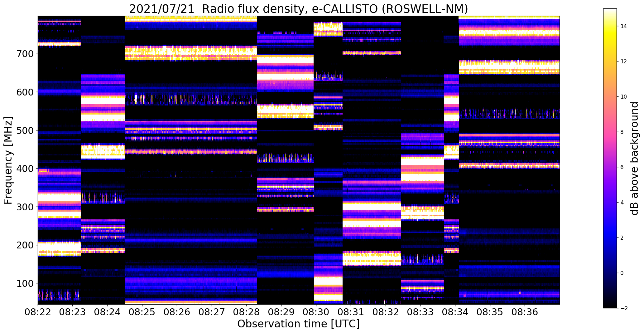Click the 600 MHz frequency tick label
Screen dimensions: 644x333
[25, 92]
